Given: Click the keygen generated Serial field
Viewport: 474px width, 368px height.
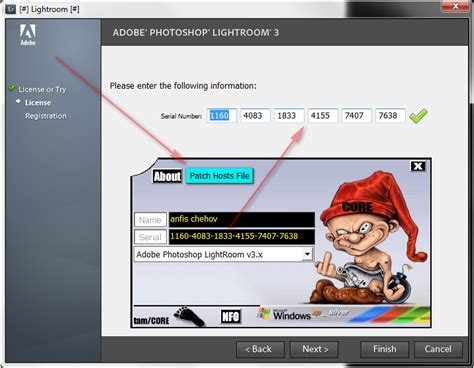Looking at the screenshot, I should pos(242,237).
